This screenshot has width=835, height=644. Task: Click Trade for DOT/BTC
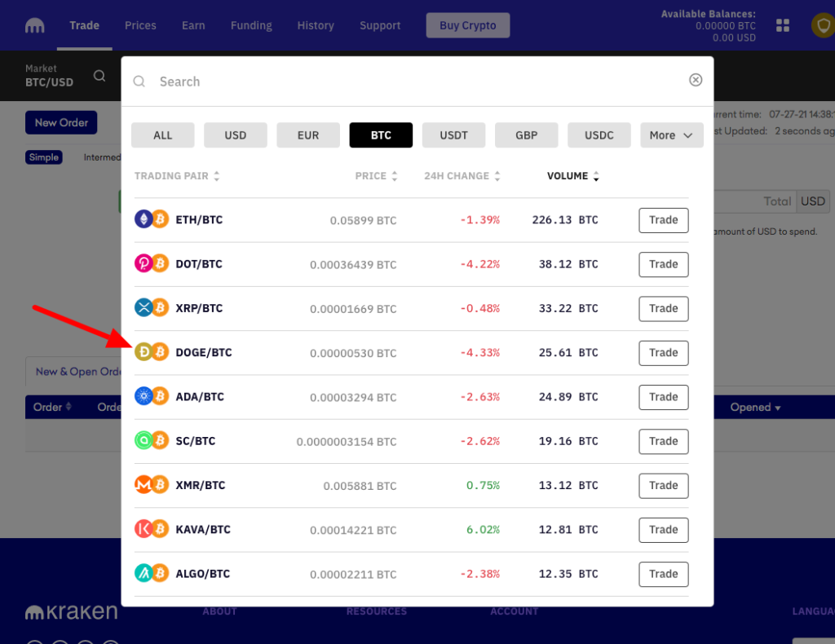click(x=664, y=264)
